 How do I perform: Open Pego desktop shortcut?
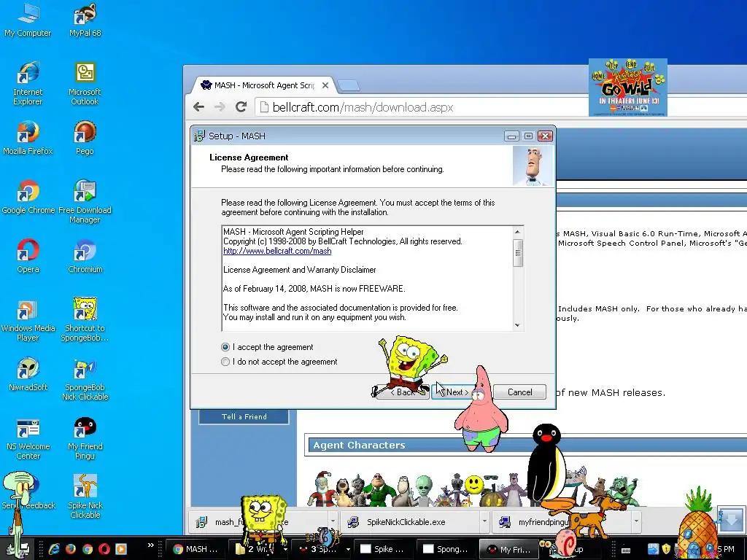tap(85, 138)
